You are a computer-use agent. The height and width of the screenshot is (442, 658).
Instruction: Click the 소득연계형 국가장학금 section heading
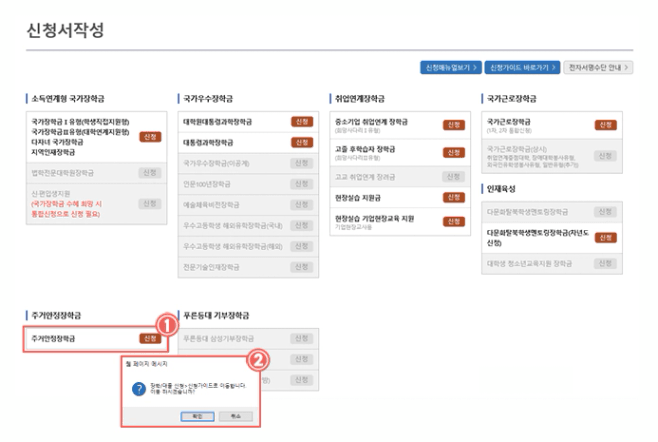click(x=68, y=99)
